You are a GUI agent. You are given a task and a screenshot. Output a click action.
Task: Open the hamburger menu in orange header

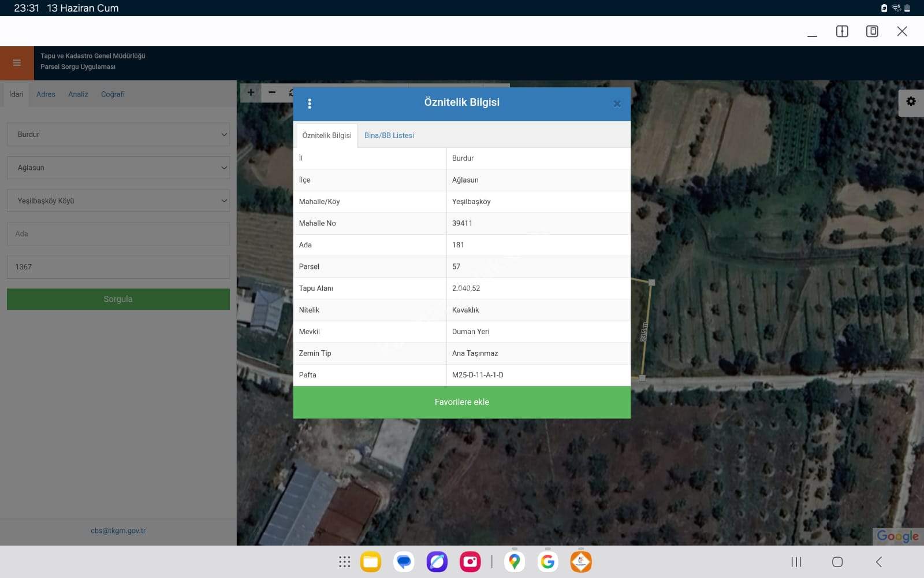click(17, 63)
